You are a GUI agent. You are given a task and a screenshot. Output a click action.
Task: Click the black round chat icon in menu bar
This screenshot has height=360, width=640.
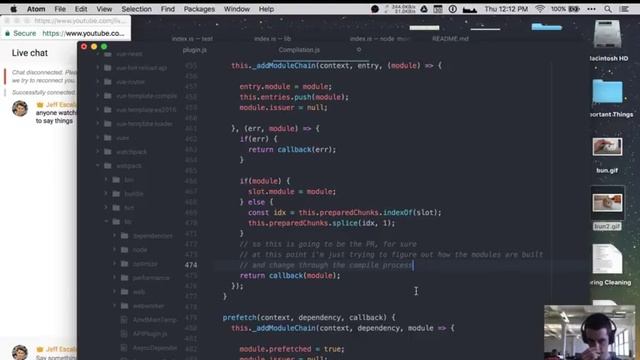375,9
